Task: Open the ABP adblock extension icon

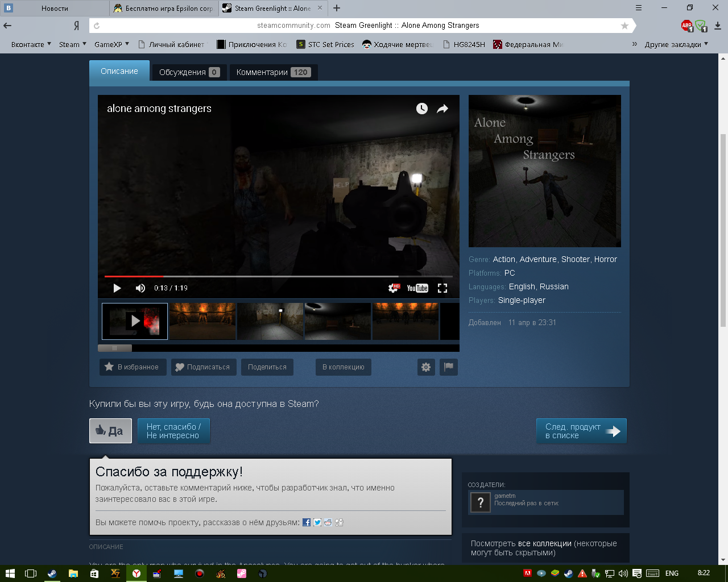Action: point(687,26)
